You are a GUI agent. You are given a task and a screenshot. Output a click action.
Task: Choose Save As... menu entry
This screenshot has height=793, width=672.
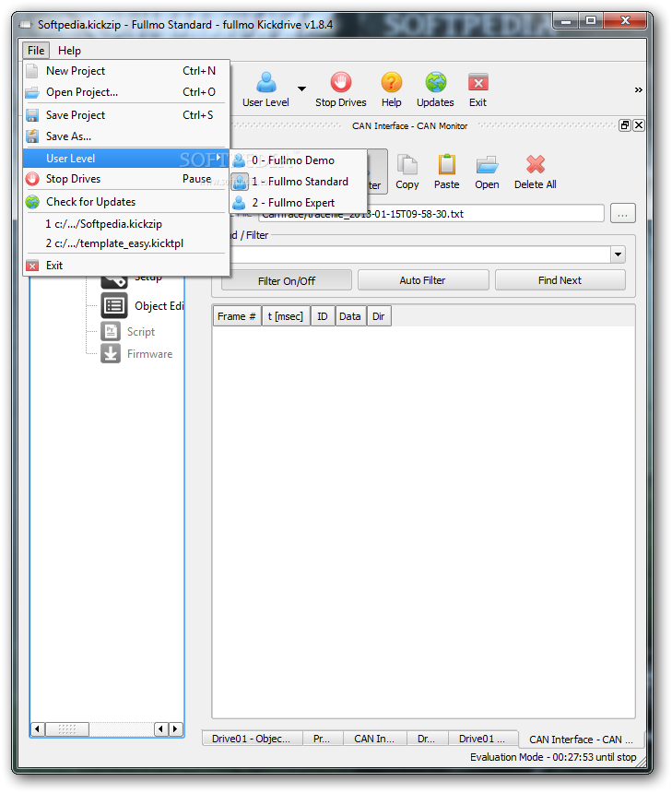[126, 136]
